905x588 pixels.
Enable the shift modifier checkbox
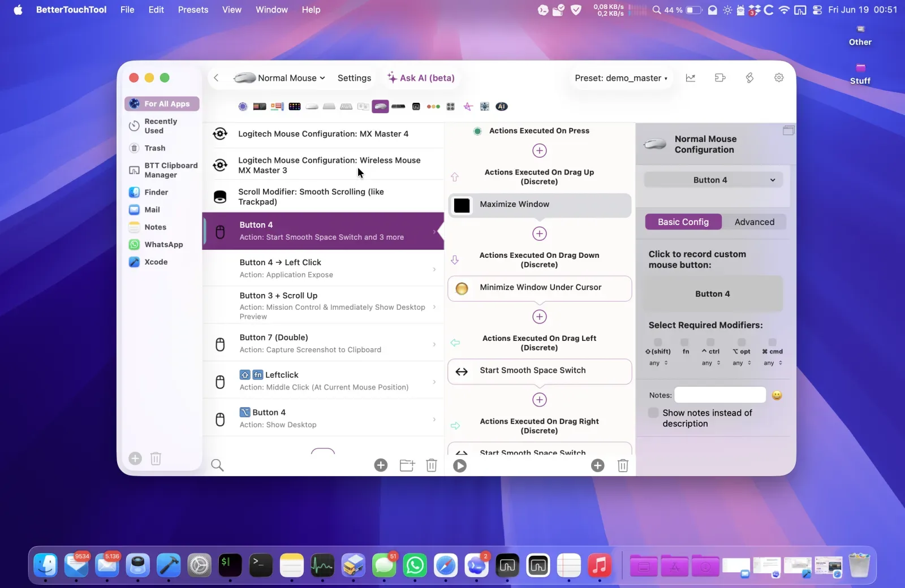(658, 342)
